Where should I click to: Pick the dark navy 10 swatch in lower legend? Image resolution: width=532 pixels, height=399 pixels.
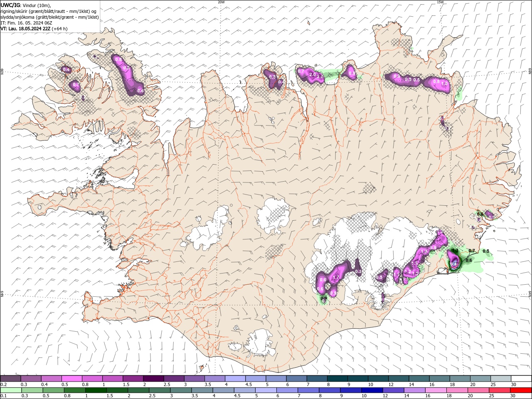pos(372,390)
